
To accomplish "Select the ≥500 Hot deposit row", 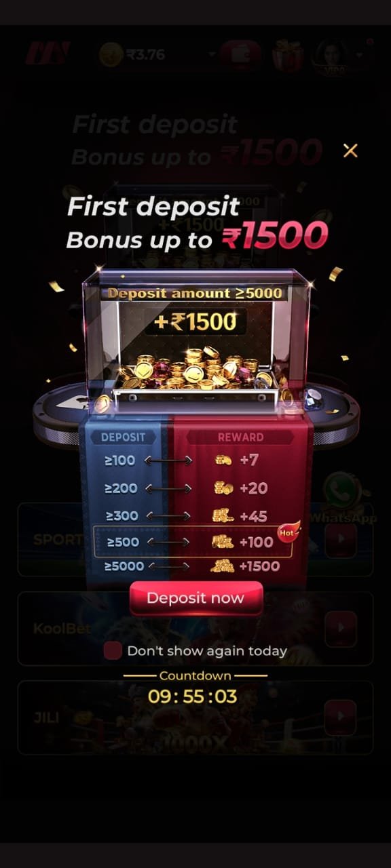I will click(193, 542).
